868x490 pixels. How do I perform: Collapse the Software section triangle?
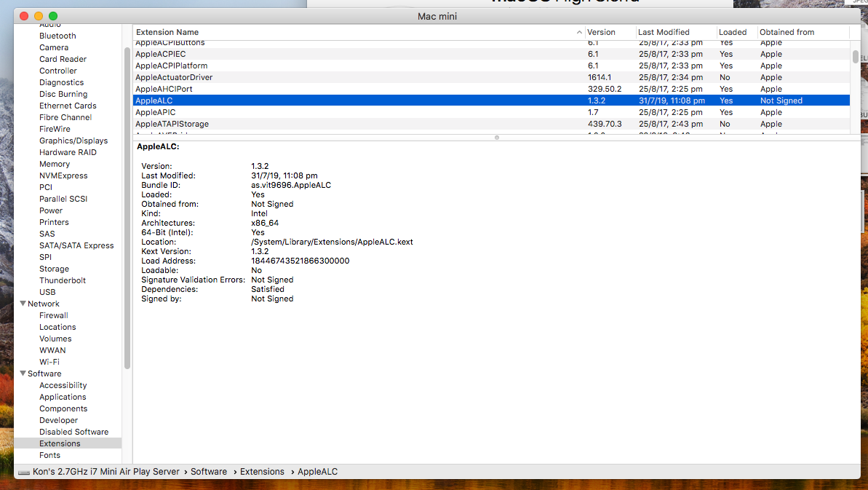point(23,374)
